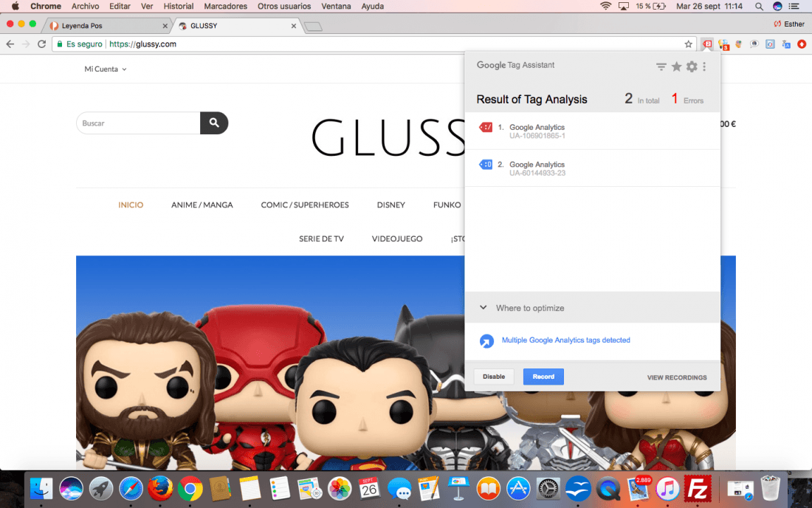Open App Store from the dock

518,488
